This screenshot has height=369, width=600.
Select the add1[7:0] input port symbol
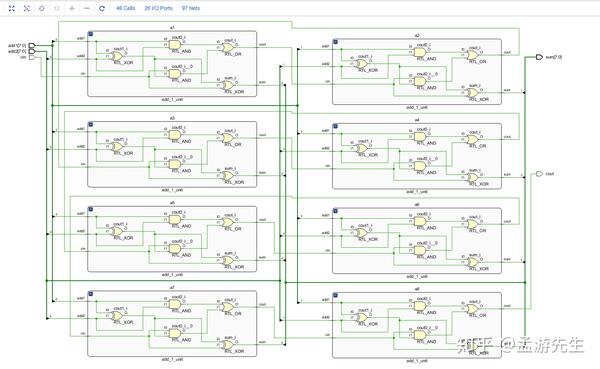click(32, 46)
